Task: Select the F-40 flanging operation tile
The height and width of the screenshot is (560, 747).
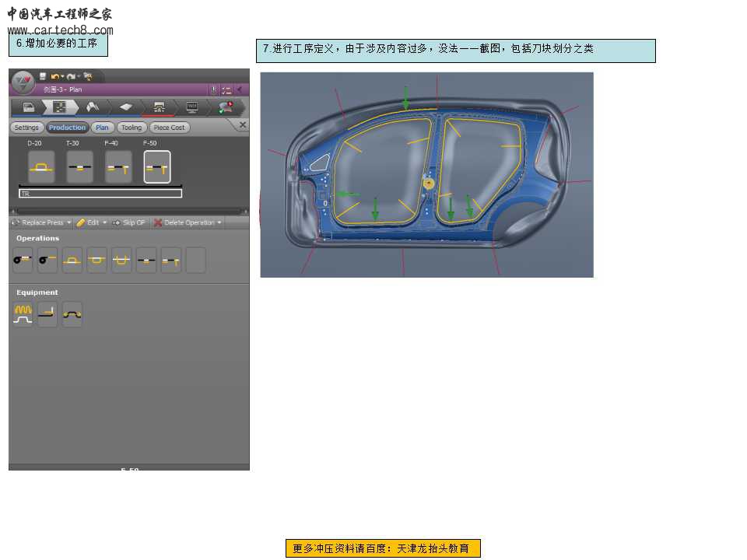Action: [118, 167]
